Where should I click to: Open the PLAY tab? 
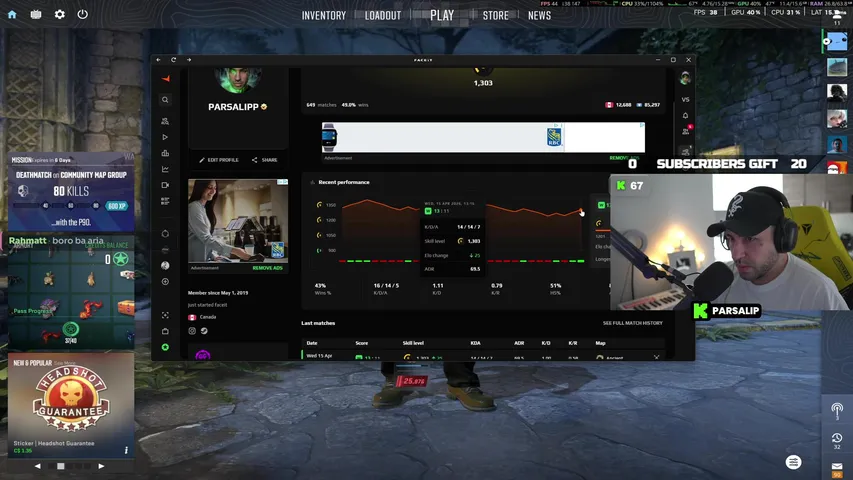pos(442,15)
